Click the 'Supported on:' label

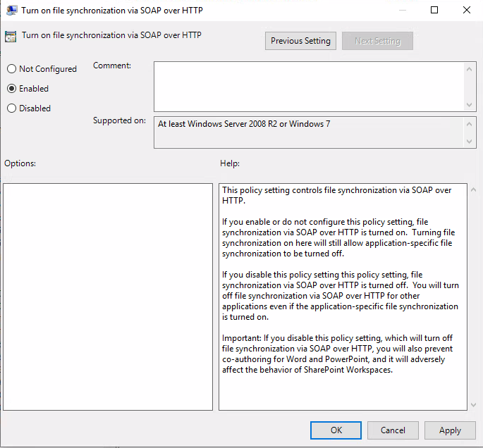tap(119, 120)
